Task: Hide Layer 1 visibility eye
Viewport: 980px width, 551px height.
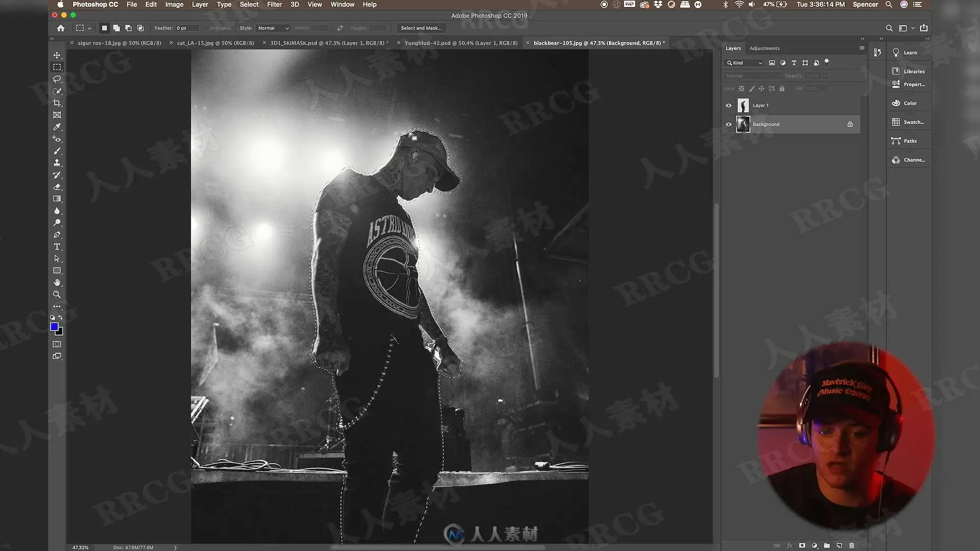Action: [x=728, y=106]
